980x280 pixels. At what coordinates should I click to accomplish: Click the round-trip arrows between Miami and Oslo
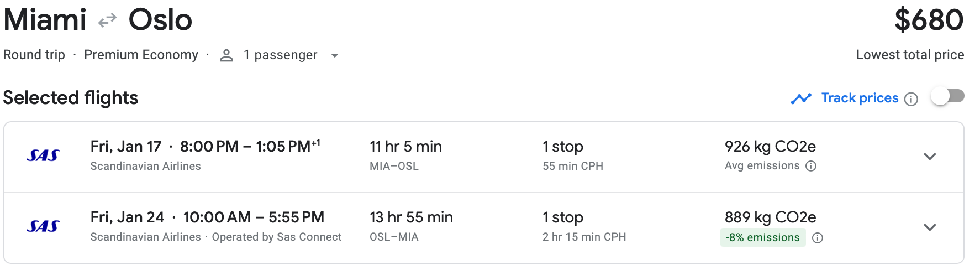tap(107, 20)
